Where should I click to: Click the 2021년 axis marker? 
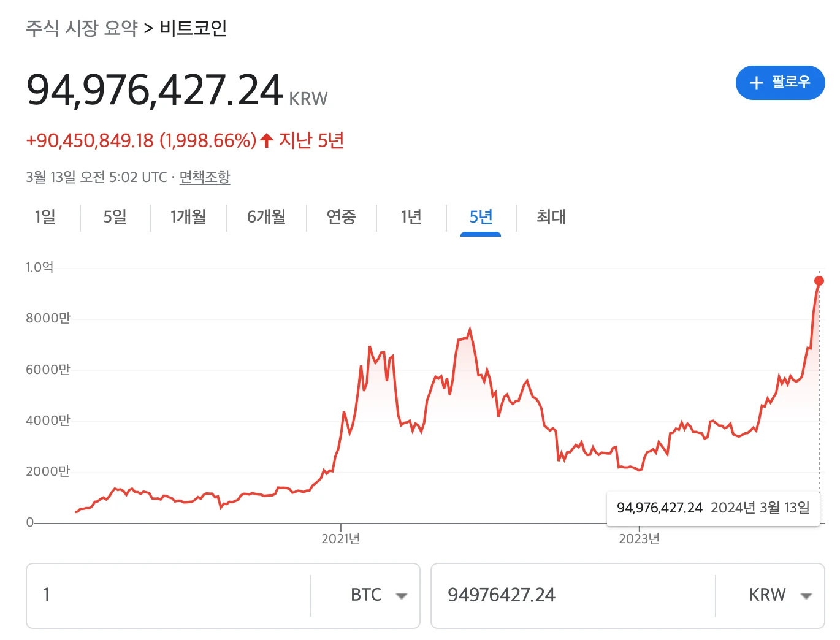point(341,538)
